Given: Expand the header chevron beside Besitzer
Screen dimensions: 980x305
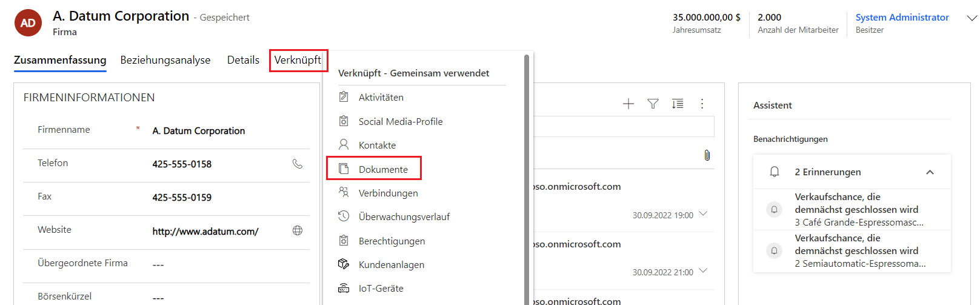Looking at the screenshot, I should [x=972, y=18].
